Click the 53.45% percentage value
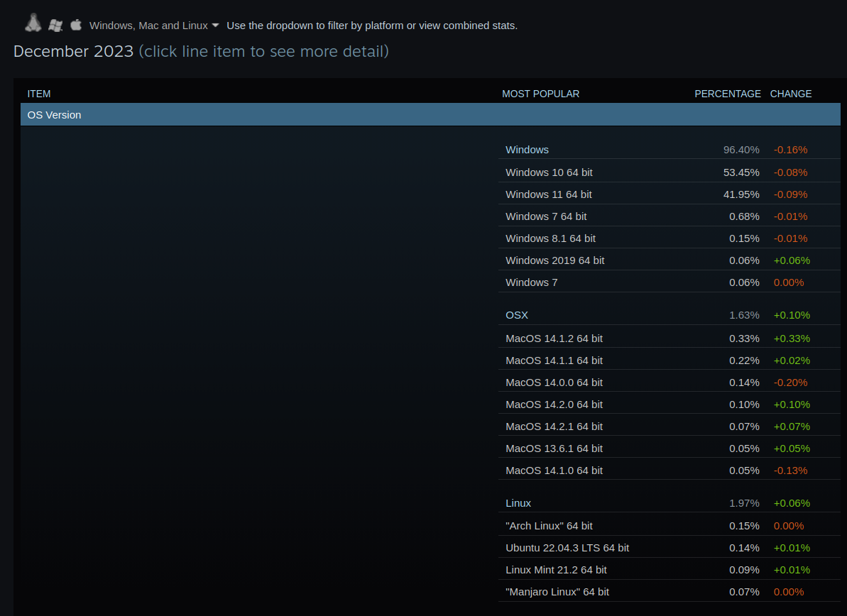Viewport: 847px width, 616px height. [741, 172]
